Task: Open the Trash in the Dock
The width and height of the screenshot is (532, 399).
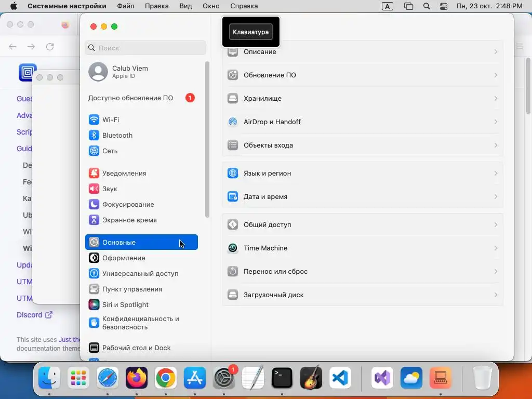Action: pyautogui.click(x=482, y=378)
